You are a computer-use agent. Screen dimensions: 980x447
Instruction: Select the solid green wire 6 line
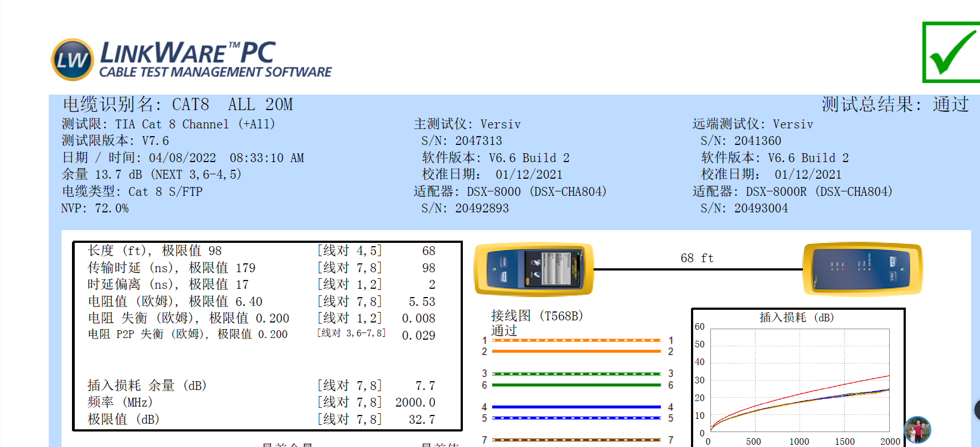click(x=576, y=385)
